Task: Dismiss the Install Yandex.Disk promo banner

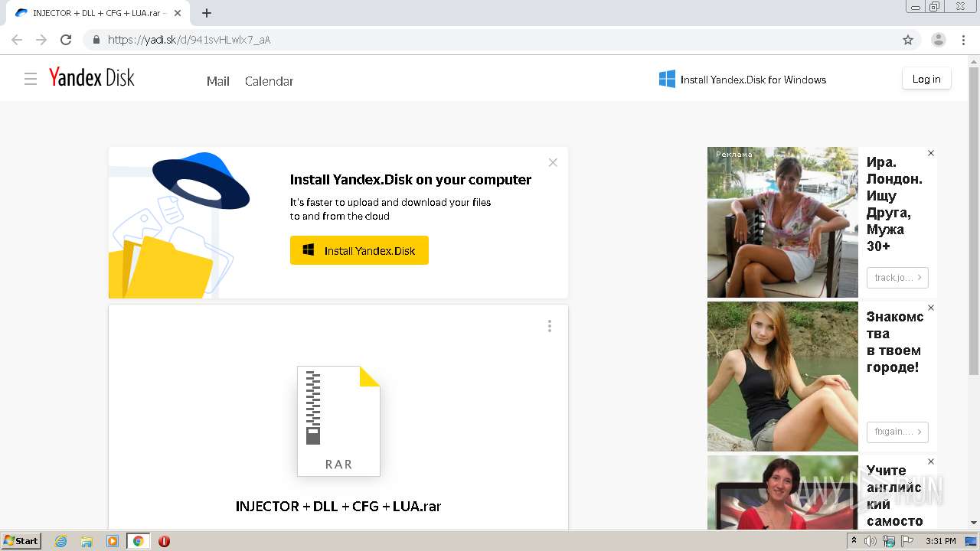Action: click(553, 162)
